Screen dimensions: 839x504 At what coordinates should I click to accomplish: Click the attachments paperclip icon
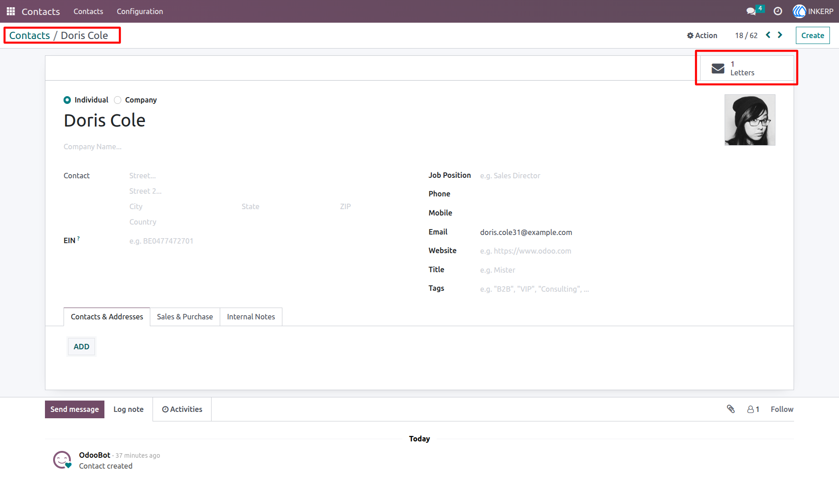(x=730, y=409)
